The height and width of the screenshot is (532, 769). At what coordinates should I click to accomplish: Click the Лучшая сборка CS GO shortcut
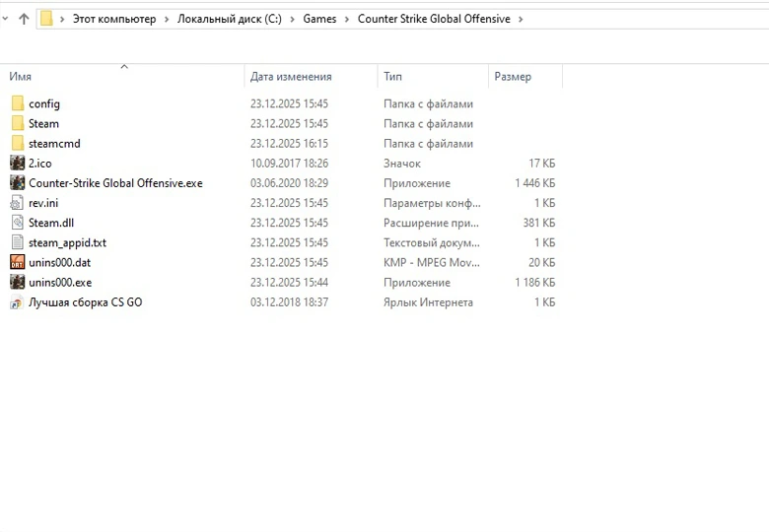tap(85, 302)
